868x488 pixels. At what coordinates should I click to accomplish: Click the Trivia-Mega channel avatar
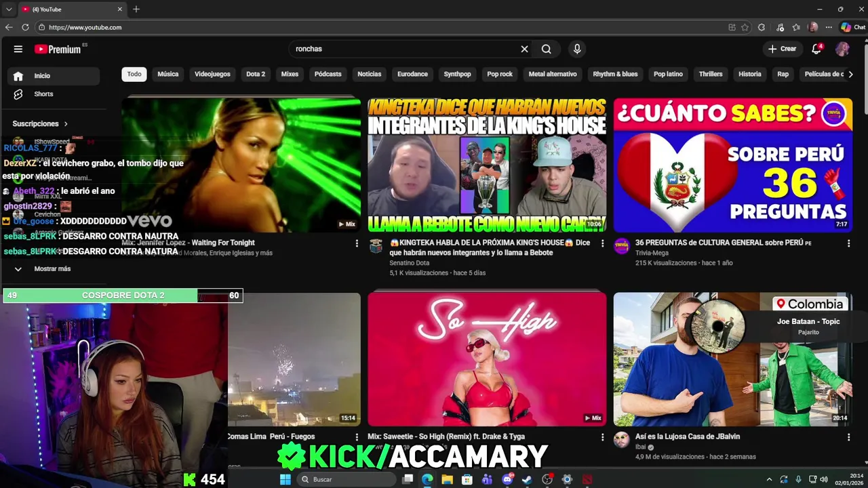point(621,245)
